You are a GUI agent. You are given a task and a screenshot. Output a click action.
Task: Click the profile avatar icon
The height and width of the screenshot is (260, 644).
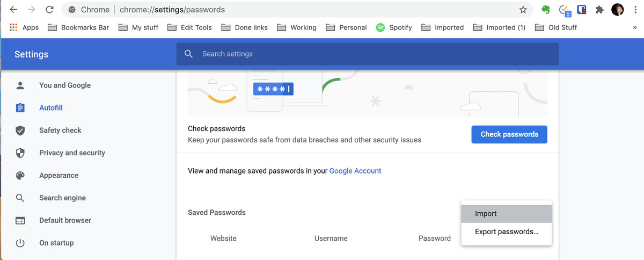pyautogui.click(x=617, y=10)
